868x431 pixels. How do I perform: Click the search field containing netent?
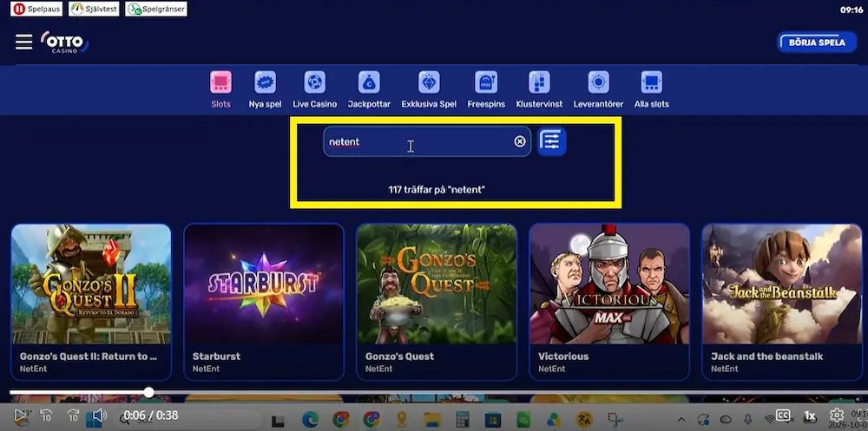click(427, 141)
